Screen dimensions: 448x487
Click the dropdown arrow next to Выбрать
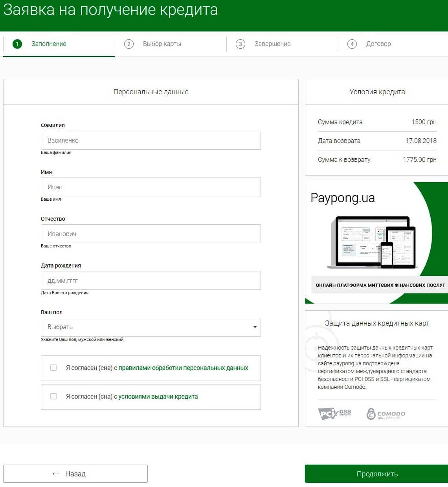[x=255, y=327]
